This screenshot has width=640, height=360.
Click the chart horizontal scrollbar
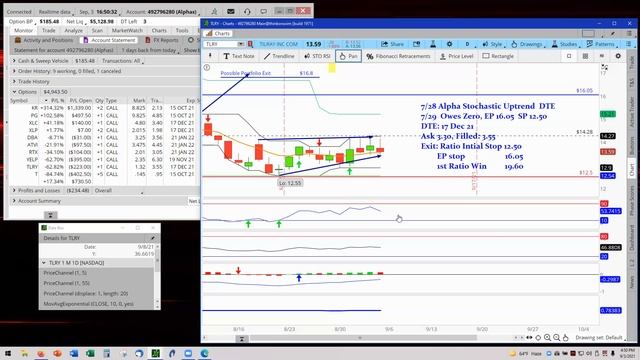[363, 338]
